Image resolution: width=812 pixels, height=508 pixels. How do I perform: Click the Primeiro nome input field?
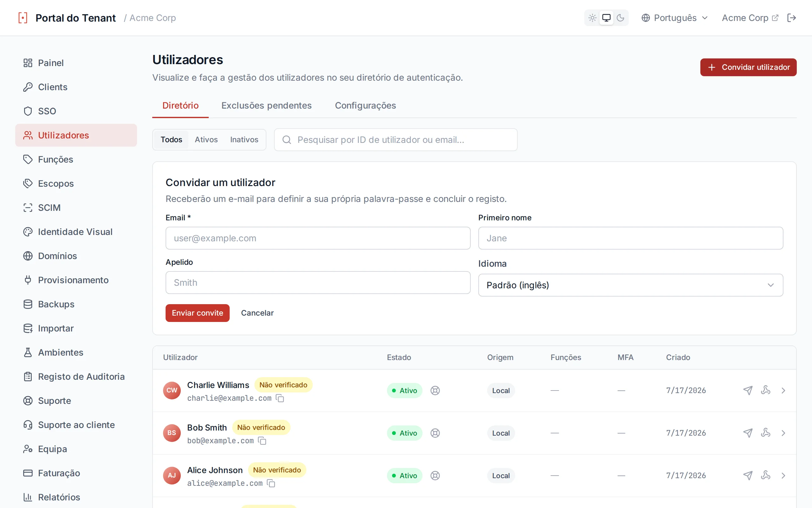(631, 238)
